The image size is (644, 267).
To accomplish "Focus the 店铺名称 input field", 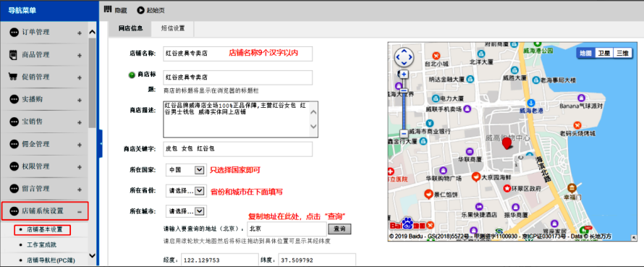I will 237,54.
